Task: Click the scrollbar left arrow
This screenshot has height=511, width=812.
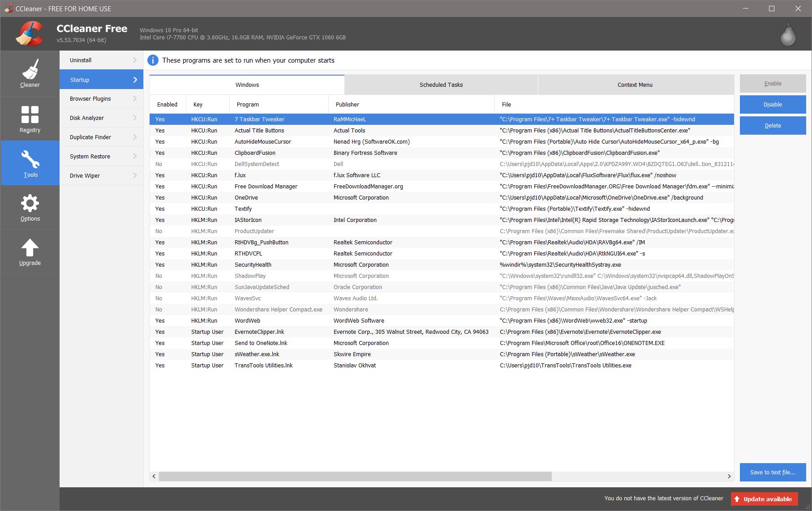Action: (154, 476)
